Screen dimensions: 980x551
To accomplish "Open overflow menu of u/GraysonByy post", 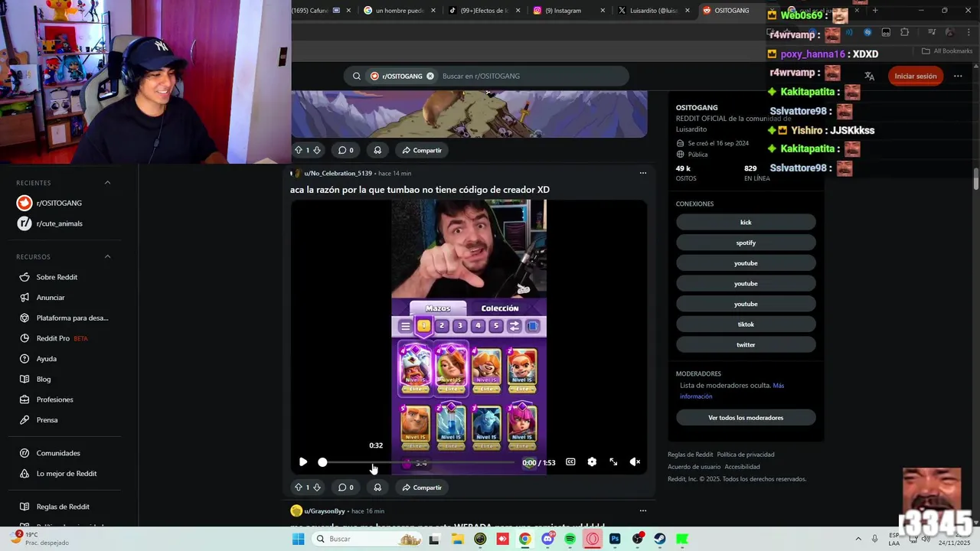I will click(x=643, y=510).
